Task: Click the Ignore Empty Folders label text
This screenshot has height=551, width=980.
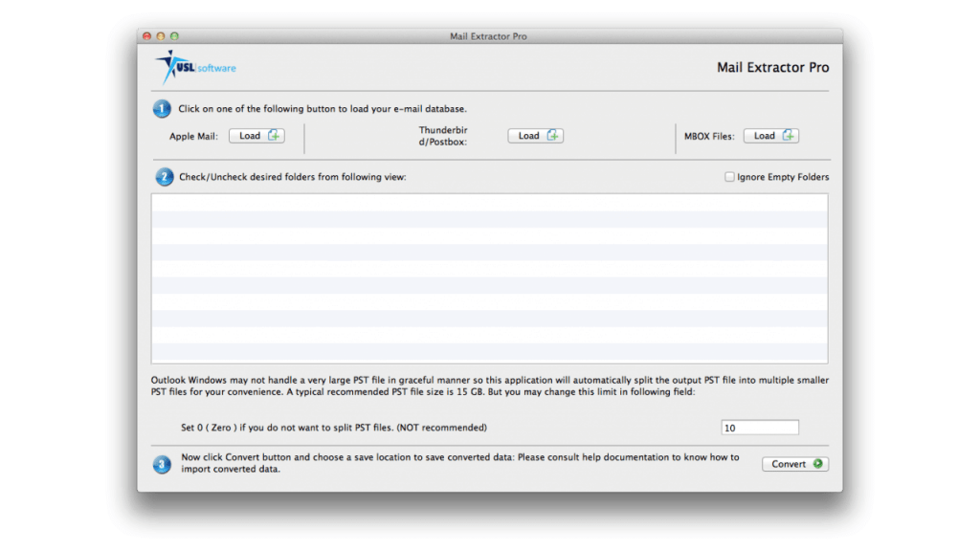Action: 783,177
